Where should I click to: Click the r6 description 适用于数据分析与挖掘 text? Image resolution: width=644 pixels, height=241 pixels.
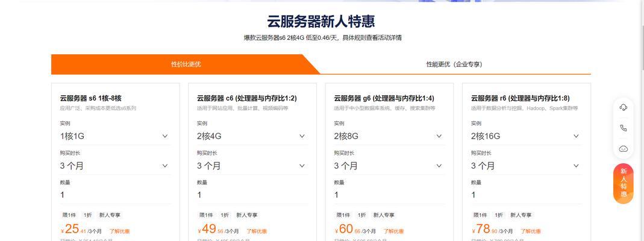[525, 108]
